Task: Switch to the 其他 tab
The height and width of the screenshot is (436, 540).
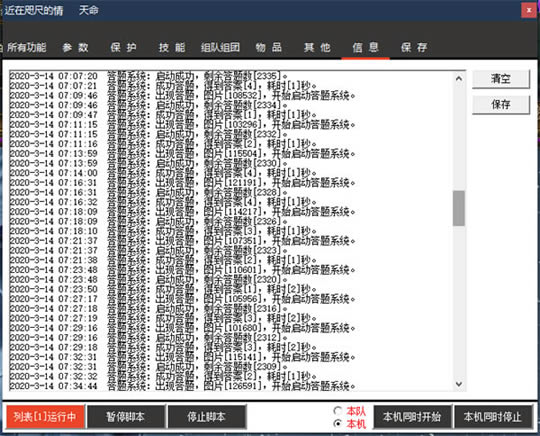Action: (x=317, y=47)
